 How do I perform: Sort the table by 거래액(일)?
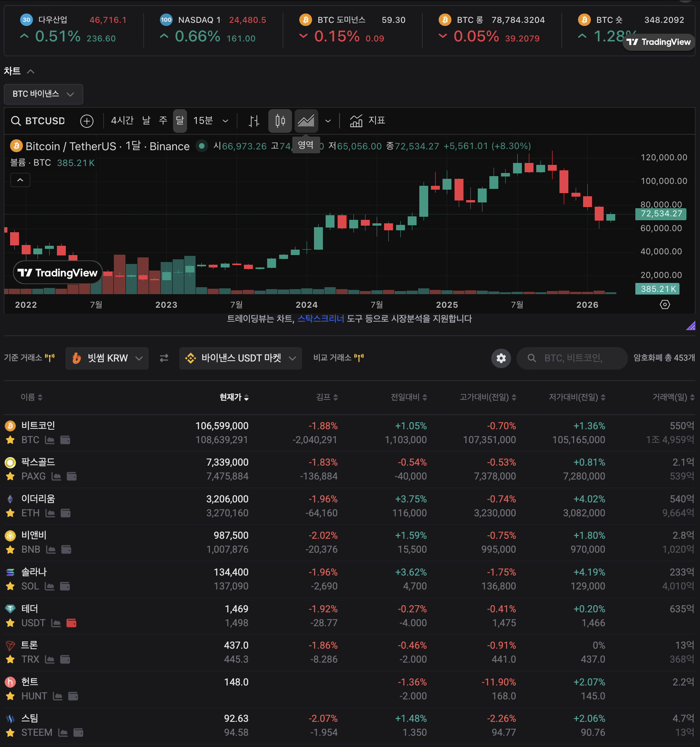(673, 397)
